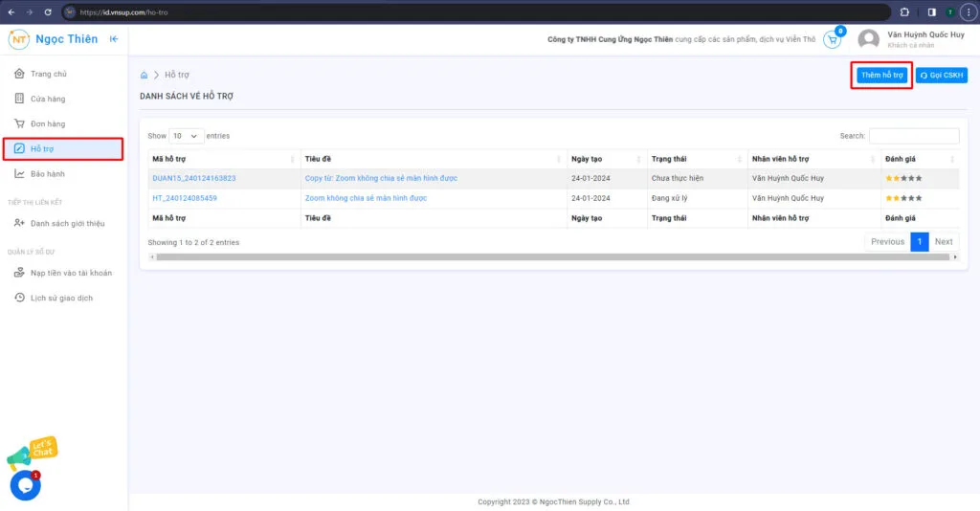
Task: Select Bảo hành in sidebar
Action: coord(48,174)
